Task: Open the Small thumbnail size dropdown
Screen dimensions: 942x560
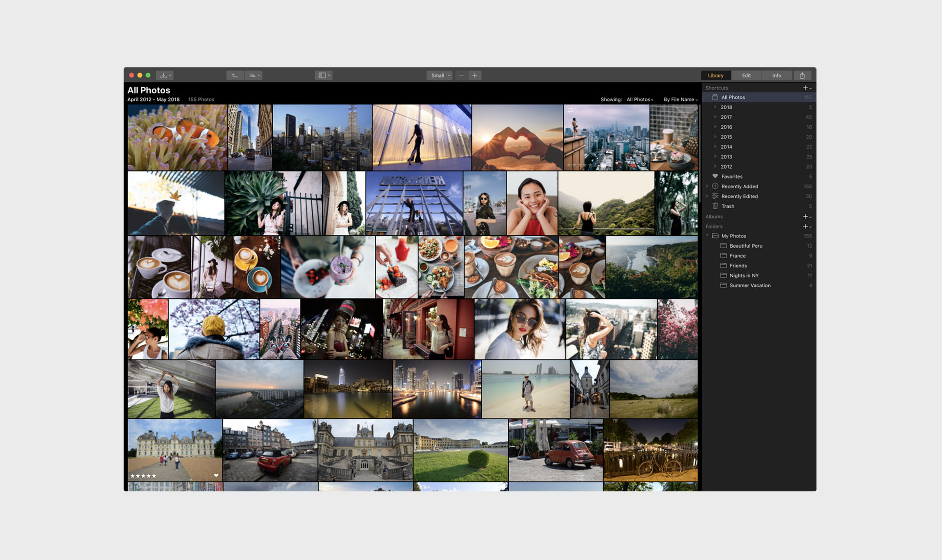Action: [x=440, y=75]
